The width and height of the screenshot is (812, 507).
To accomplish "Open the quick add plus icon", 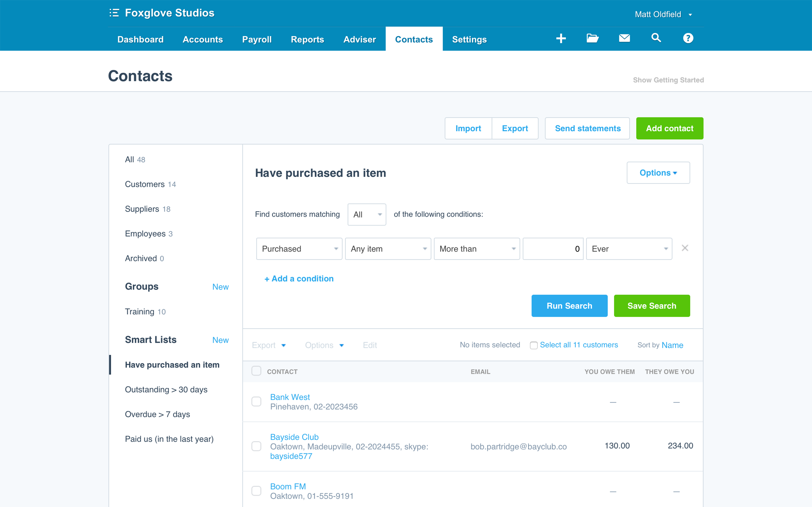I will click(x=561, y=38).
